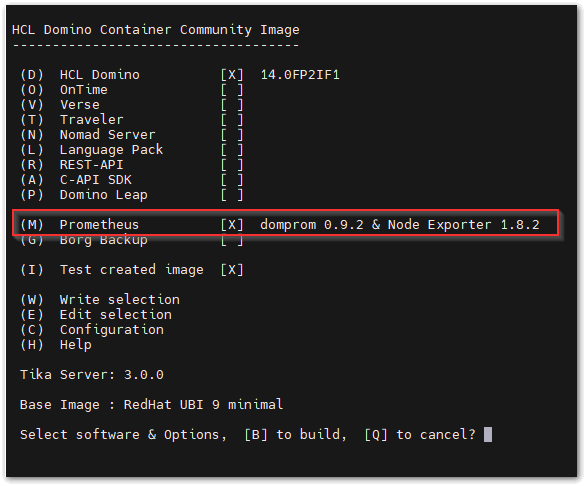Click the (N) shortcut key label

[x=32, y=135]
